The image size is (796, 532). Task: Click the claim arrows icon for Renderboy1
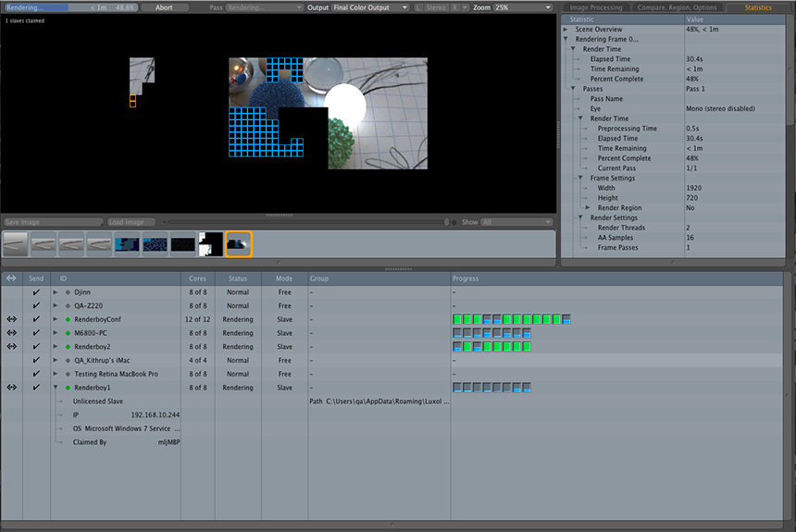pyautogui.click(x=12, y=388)
